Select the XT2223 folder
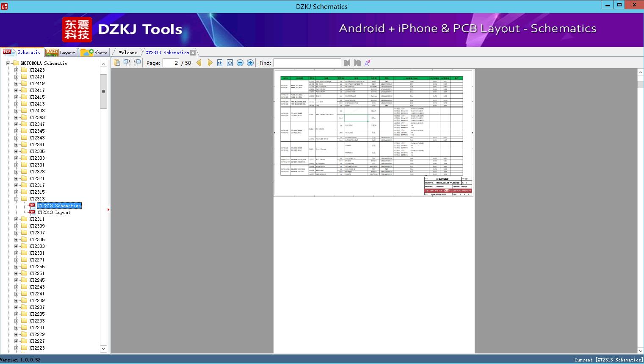 [x=37, y=348]
